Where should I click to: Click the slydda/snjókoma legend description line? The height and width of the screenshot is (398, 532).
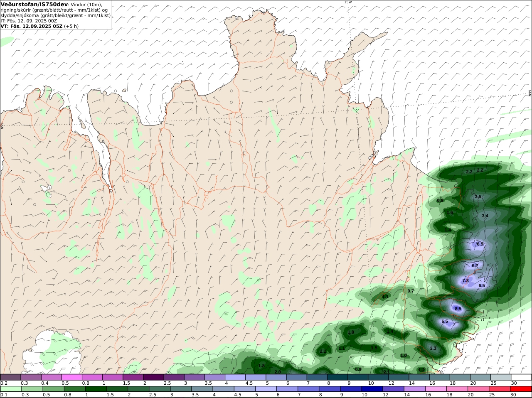click(56, 15)
